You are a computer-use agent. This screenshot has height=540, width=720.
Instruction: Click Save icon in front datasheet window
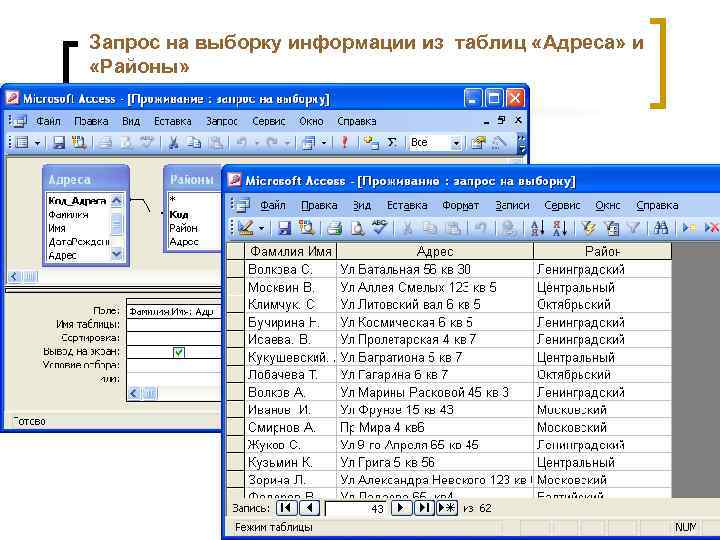coord(285,228)
